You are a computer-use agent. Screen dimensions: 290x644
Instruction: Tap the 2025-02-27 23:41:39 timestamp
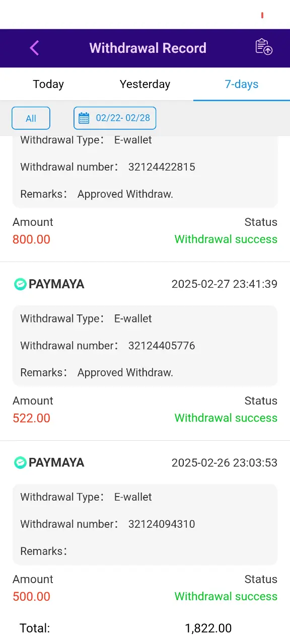(x=225, y=284)
